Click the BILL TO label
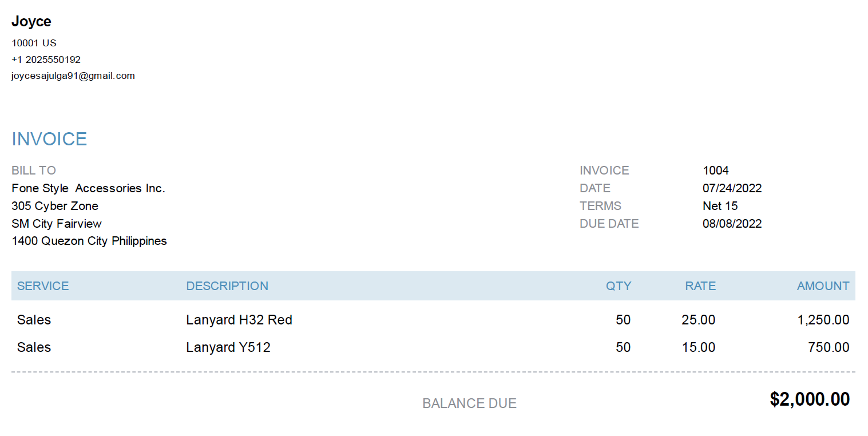This screenshot has height=436, width=868. [34, 171]
